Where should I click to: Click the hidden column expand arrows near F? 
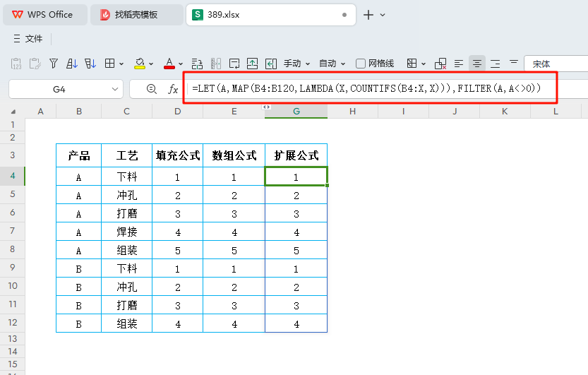point(266,107)
